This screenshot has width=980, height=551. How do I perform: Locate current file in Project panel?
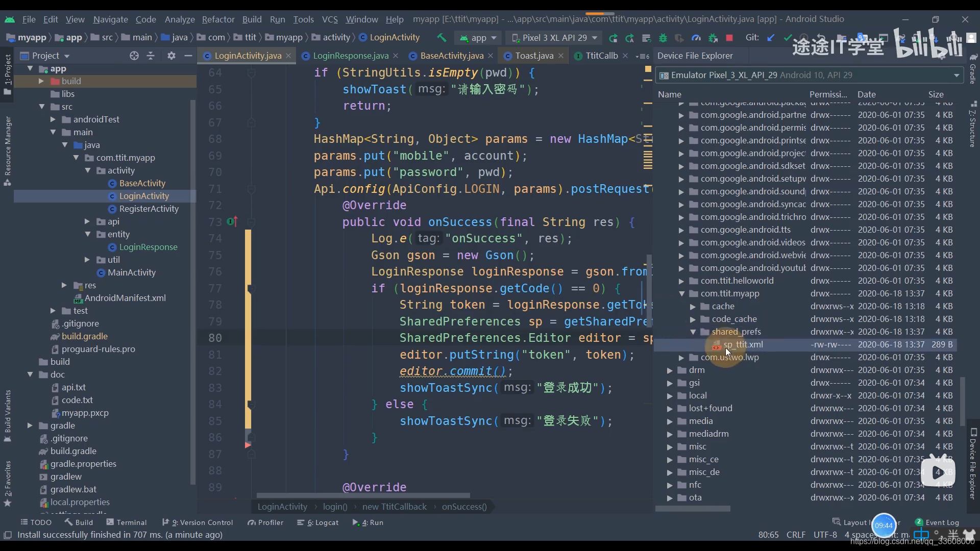[x=134, y=56]
